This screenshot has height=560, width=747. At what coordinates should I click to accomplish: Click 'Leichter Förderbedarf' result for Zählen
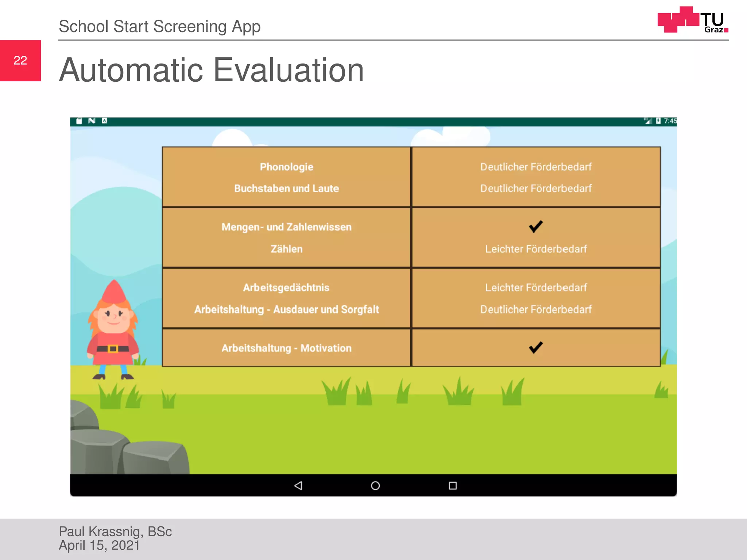point(536,249)
